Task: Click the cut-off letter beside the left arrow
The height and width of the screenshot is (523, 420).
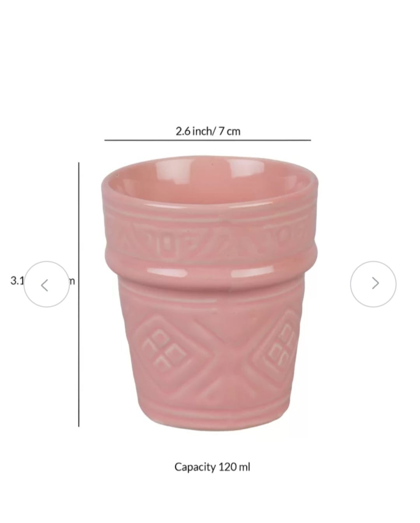Action: 72,281
